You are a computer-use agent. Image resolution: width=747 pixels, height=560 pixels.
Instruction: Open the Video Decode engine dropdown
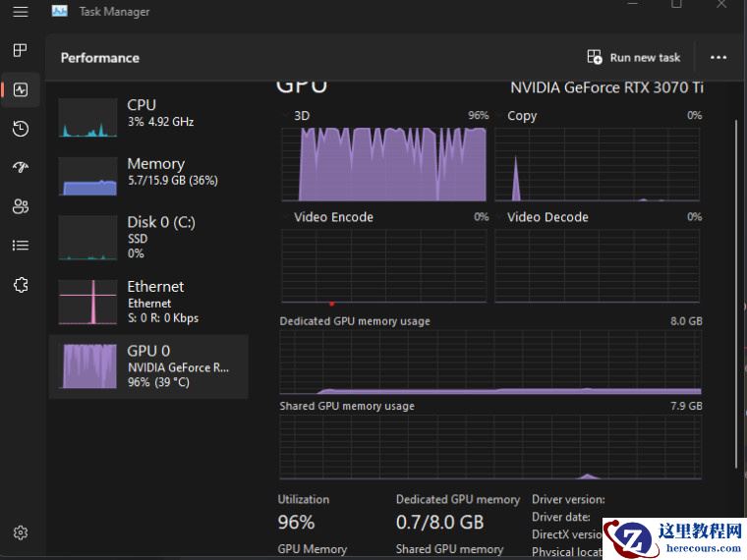click(543, 217)
